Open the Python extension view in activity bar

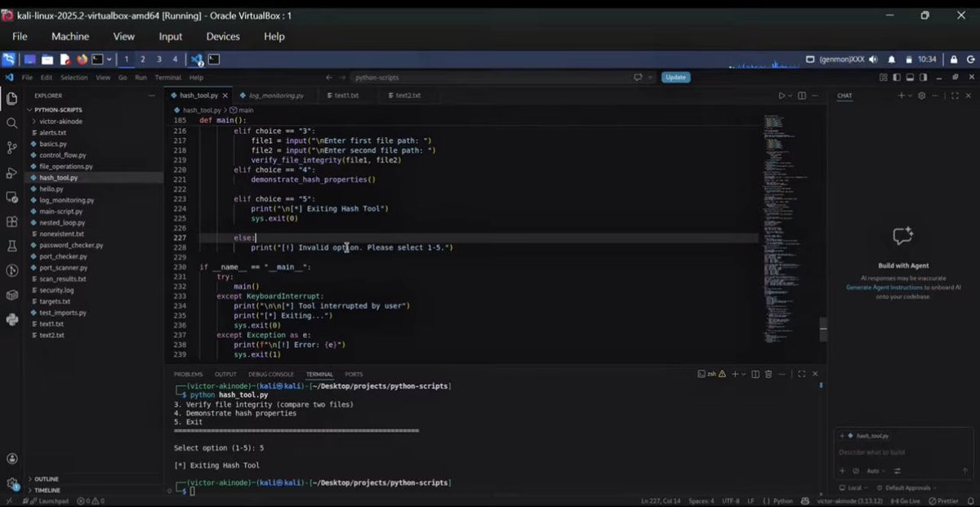(x=11, y=319)
